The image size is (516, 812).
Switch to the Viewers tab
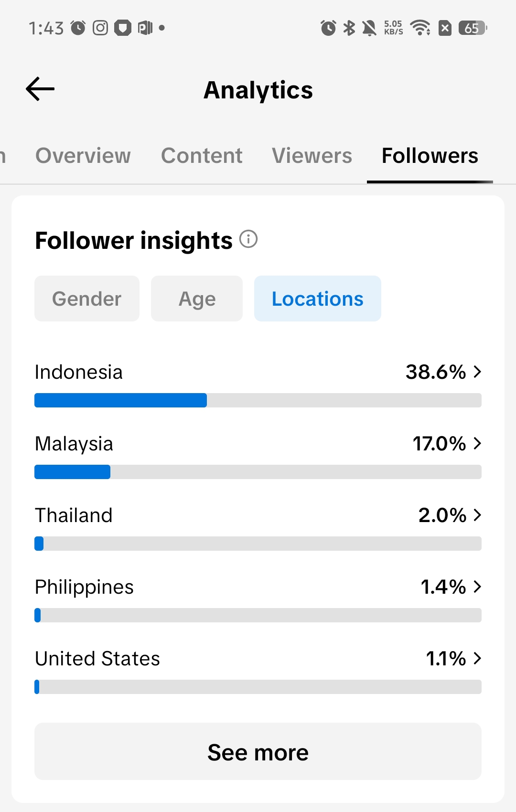(312, 156)
